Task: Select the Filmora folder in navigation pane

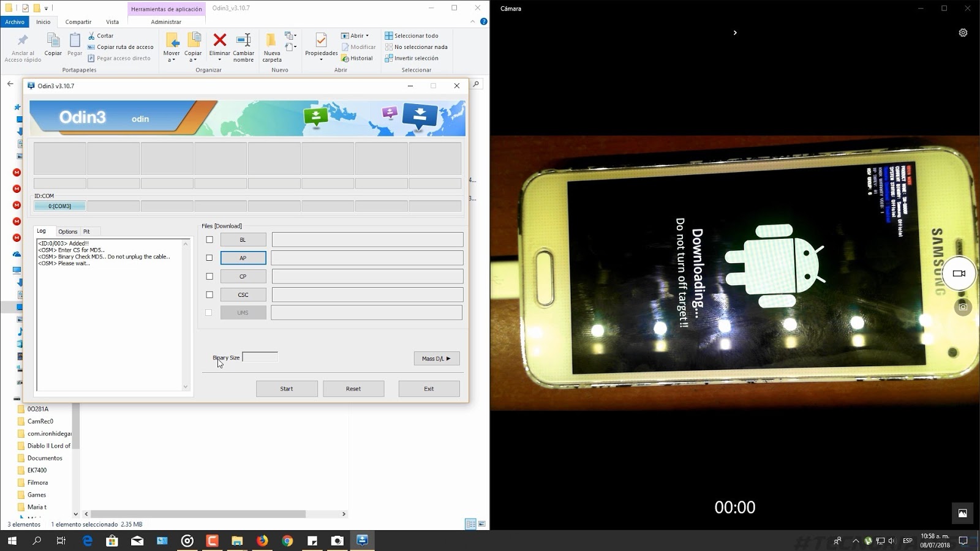Action: (x=37, y=482)
